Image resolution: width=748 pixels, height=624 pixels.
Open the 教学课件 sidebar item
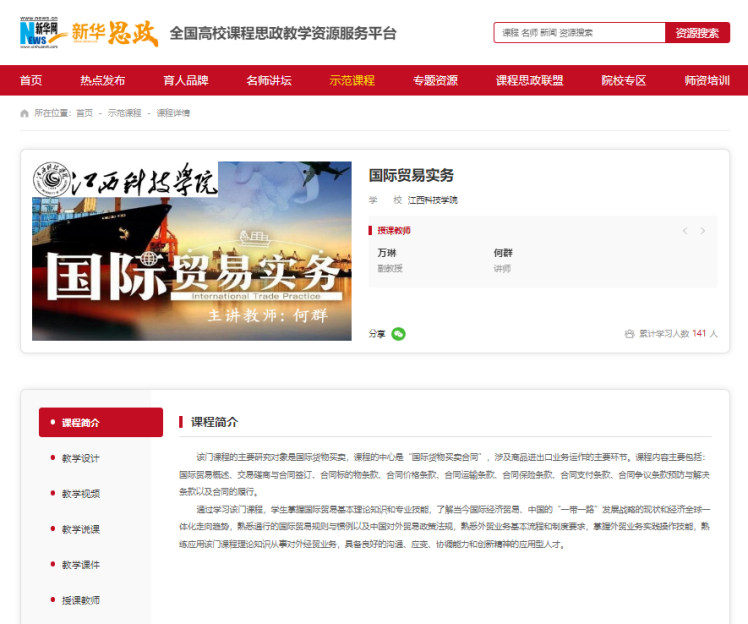[80, 565]
